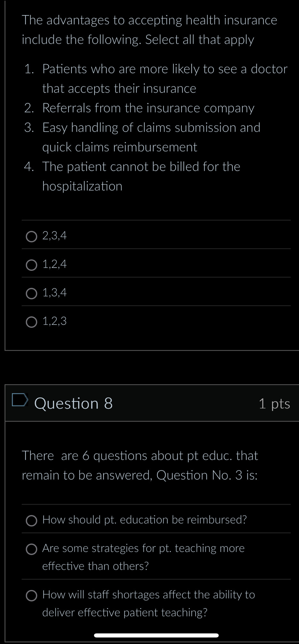Screen dimensions: 299x644
Task: Click 'There are 6 questions about pt educ.' prompt
Action: click(140, 456)
